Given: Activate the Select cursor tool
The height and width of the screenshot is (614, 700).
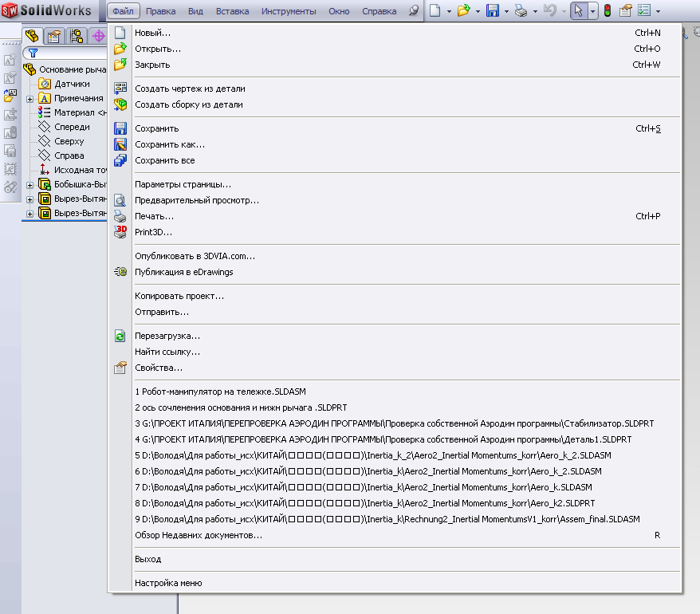Looking at the screenshot, I should click(579, 10).
